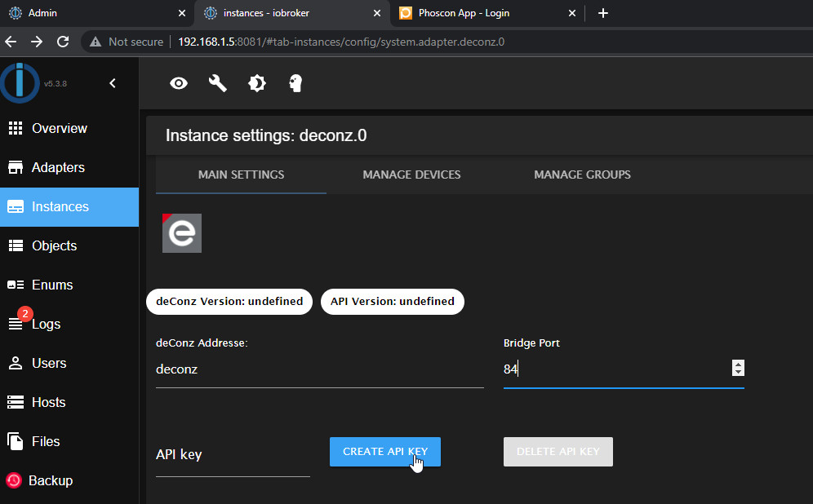Viewport: 813px width, 504px height.
Task: Switch to the Manage Devices tab
Action: click(411, 175)
